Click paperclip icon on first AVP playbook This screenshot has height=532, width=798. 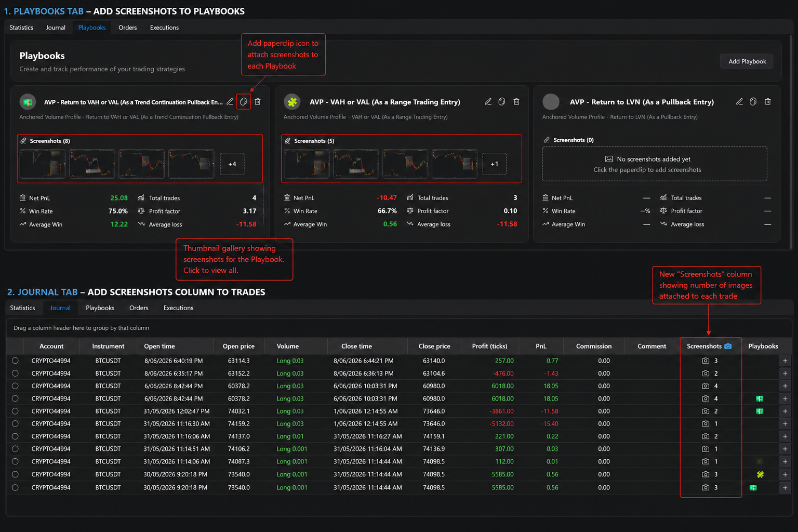click(243, 102)
